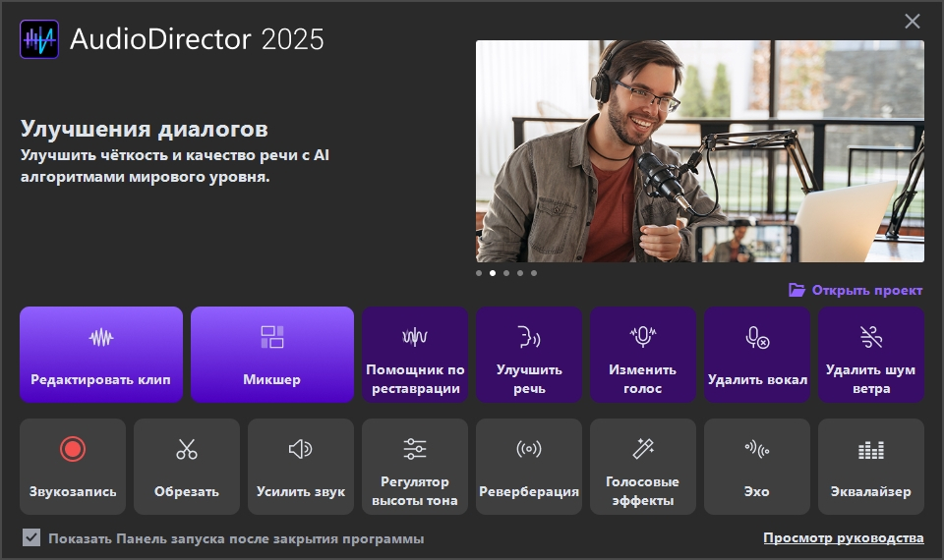Open the Редактировать клип editor tile
Image resolution: width=944 pixels, height=560 pixels.
(101, 355)
